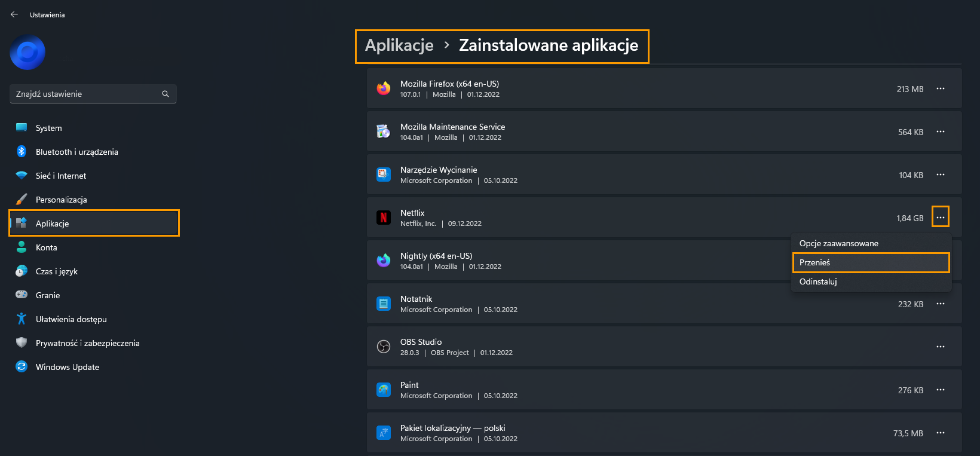Click Aplikacje breadcrumb link in header
Image resolution: width=980 pixels, height=456 pixels.
[399, 45]
